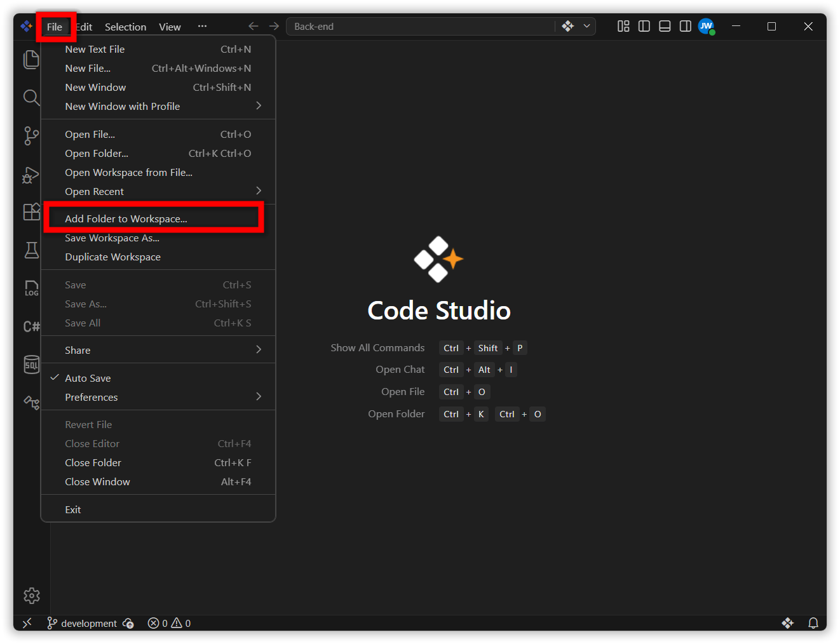Click the Back-end command center search box
The width and height of the screenshot is (840, 644).
[x=421, y=26]
